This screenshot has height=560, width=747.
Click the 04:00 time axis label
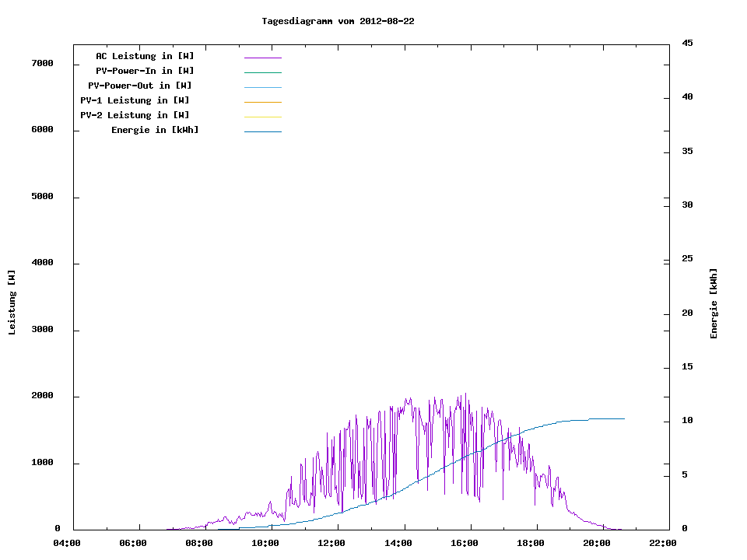pos(67,543)
